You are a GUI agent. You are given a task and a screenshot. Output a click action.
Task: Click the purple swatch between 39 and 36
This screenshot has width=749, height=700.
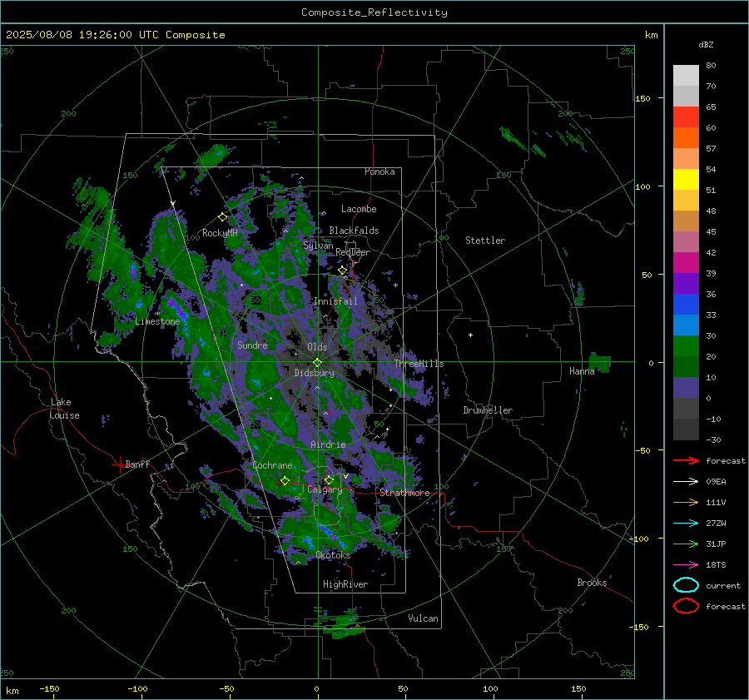click(686, 284)
